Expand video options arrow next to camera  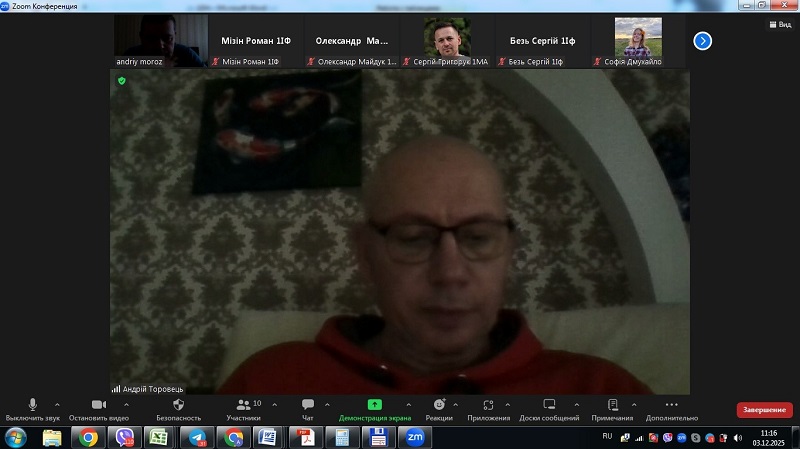tap(125, 405)
